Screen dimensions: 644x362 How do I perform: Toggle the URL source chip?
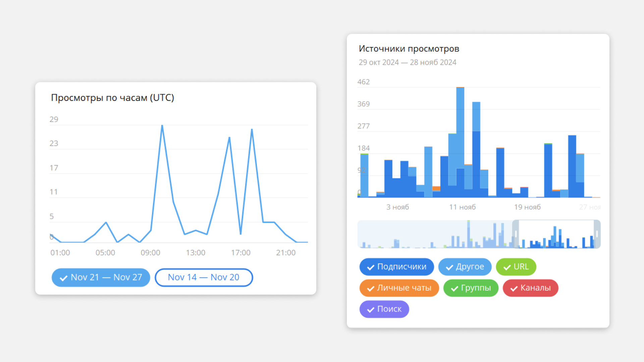516,267
